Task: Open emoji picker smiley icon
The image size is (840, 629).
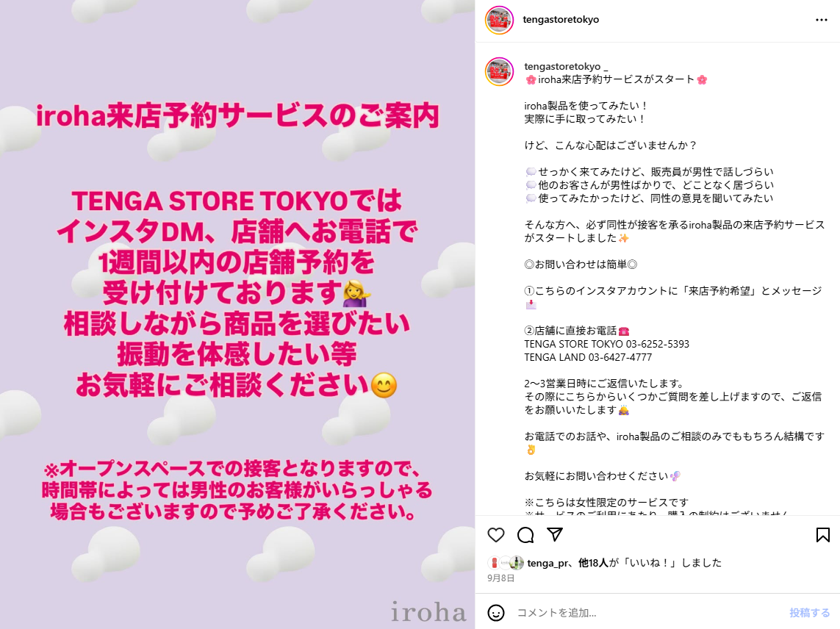Action: click(496, 612)
